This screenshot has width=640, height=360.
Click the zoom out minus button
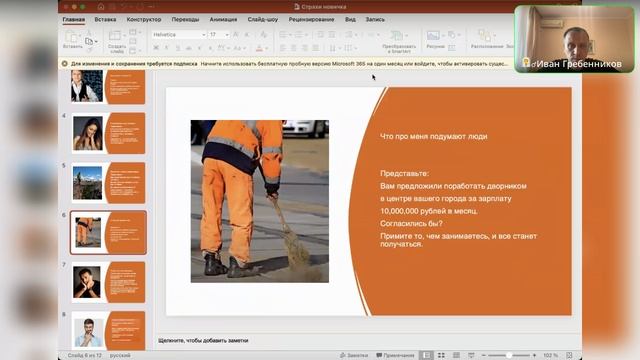[484, 356]
